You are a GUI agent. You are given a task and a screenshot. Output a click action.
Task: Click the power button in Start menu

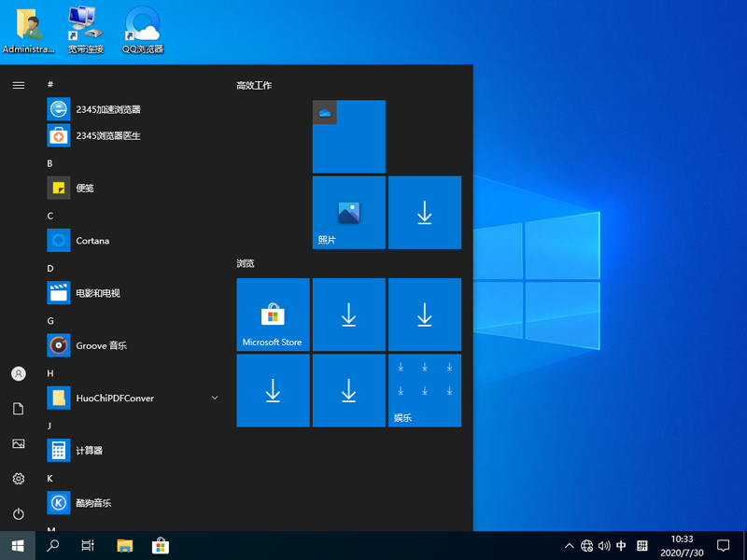pos(18,514)
